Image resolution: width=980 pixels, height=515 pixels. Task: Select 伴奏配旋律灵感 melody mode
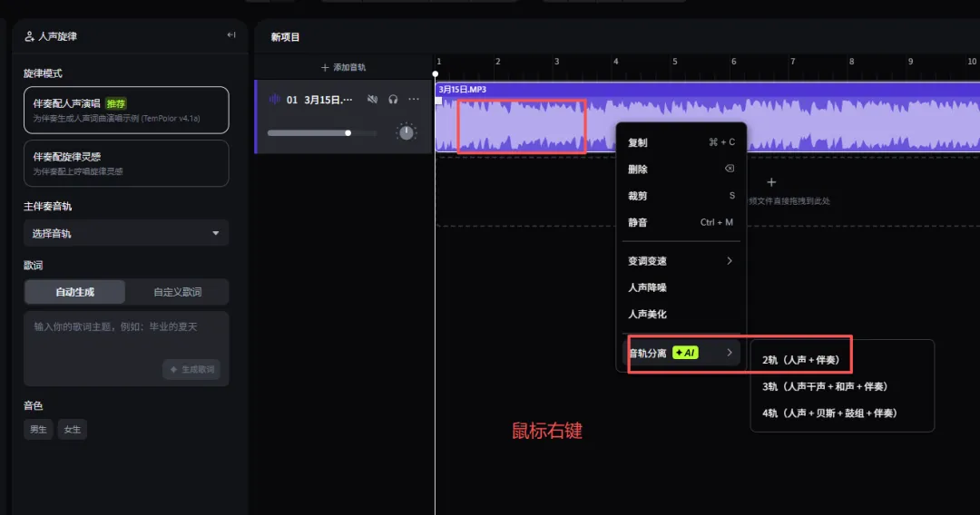tap(126, 163)
